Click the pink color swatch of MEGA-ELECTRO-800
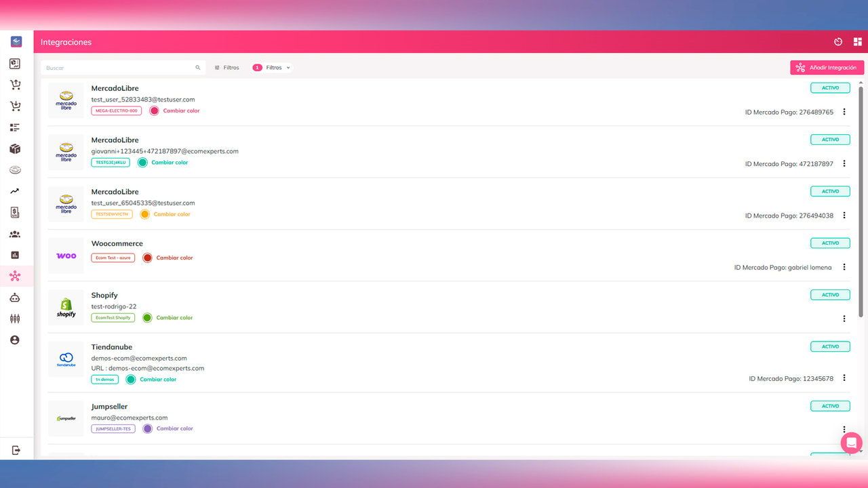The height and width of the screenshot is (488, 868). pyautogui.click(x=154, y=110)
